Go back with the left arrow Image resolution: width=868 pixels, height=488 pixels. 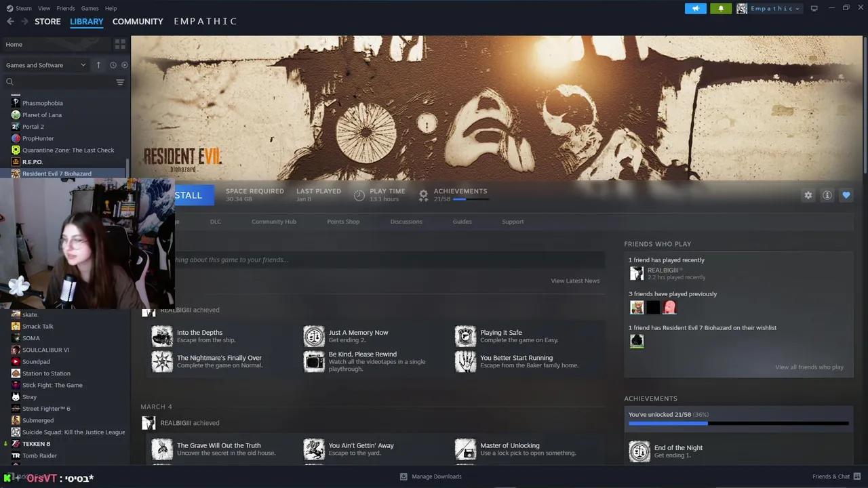point(10,22)
